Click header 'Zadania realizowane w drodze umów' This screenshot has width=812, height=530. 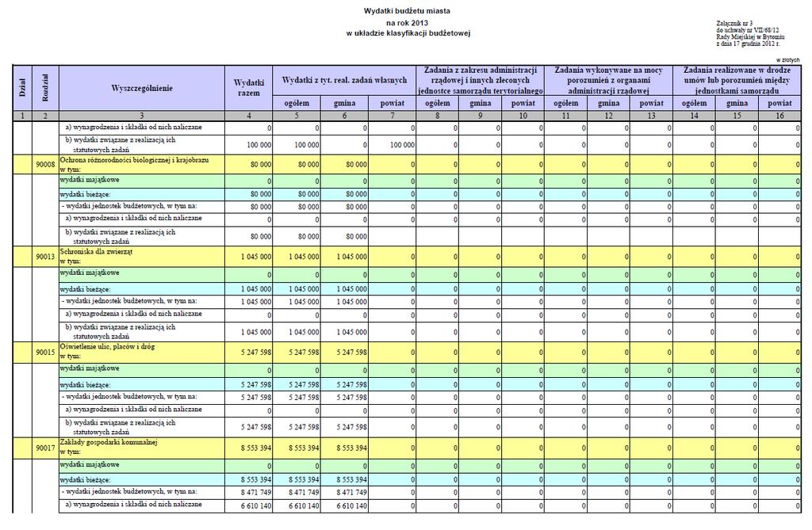pyautogui.click(x=737, y=80)
